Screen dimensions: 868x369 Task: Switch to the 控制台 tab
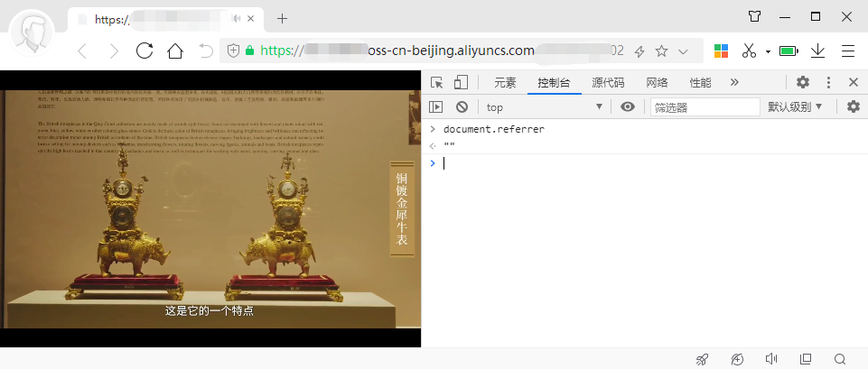(554, 83)
